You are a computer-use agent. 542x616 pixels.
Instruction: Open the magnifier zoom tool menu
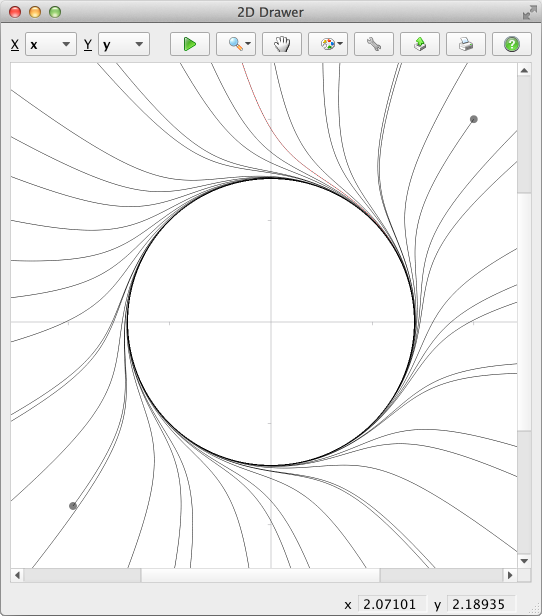coord(236,44)
